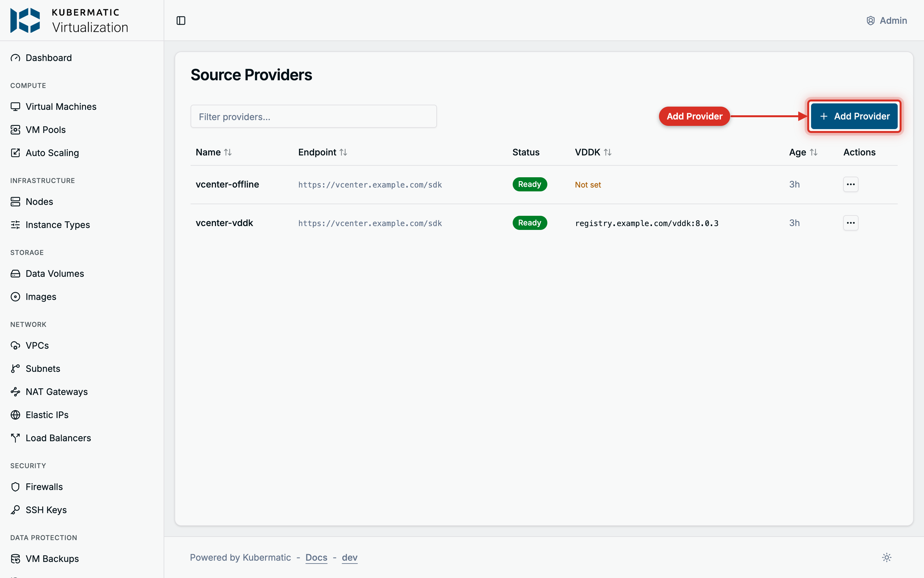Viewport: 924px width, 578px height.
Task: Click the SSH Keys key icon
Action: (x=15, y=510)
